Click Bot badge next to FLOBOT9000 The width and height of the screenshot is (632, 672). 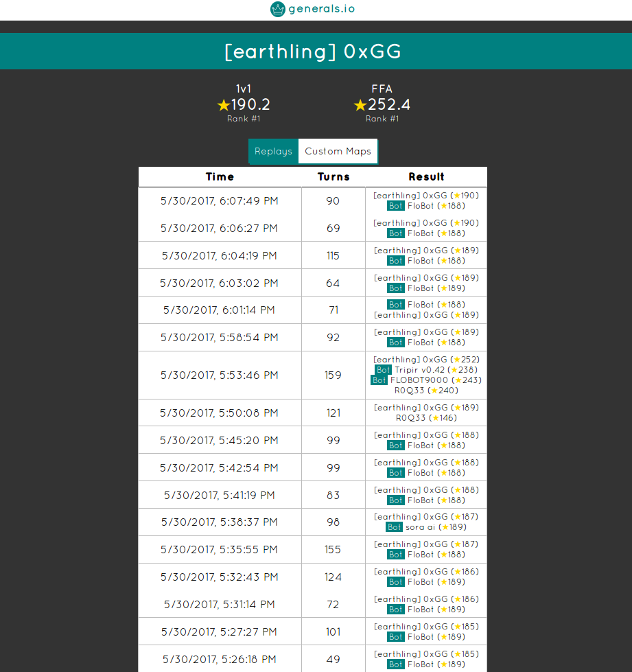pyautogui.click(x=379, y=380)
